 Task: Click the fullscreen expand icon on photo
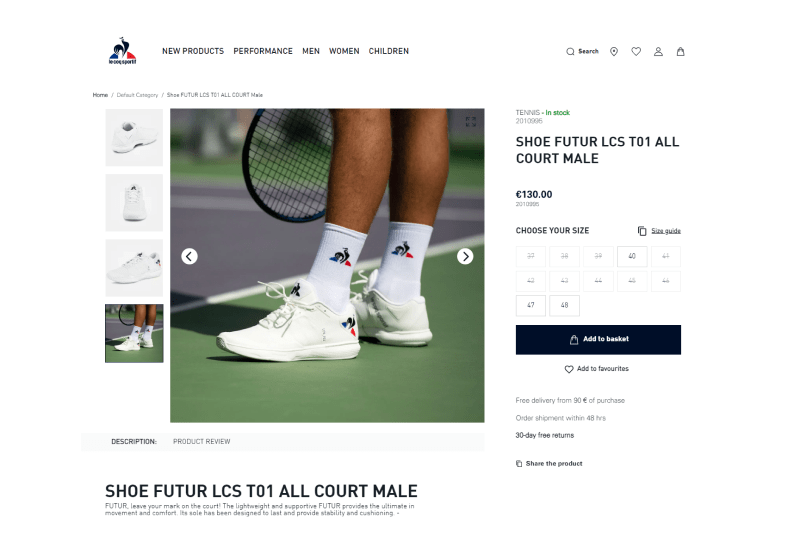click(470, 121)
